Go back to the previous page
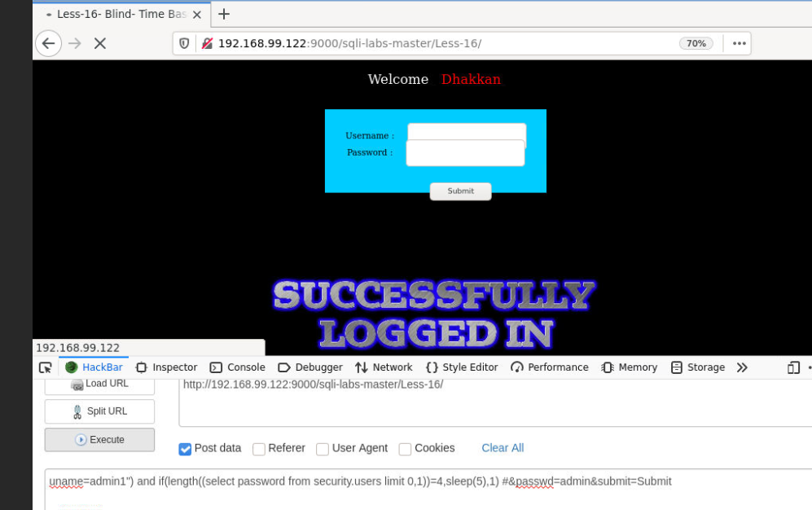Viewport: 812px width, 510px height. (x=48, y=43)
